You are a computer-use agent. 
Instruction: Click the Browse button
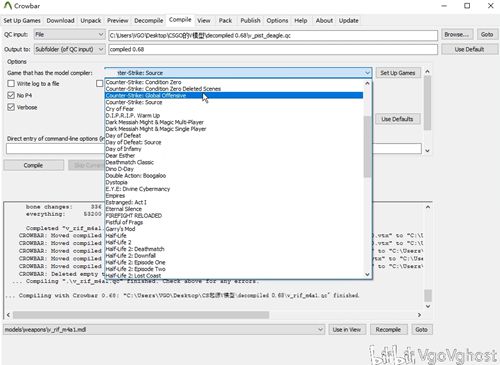(457, 35)
